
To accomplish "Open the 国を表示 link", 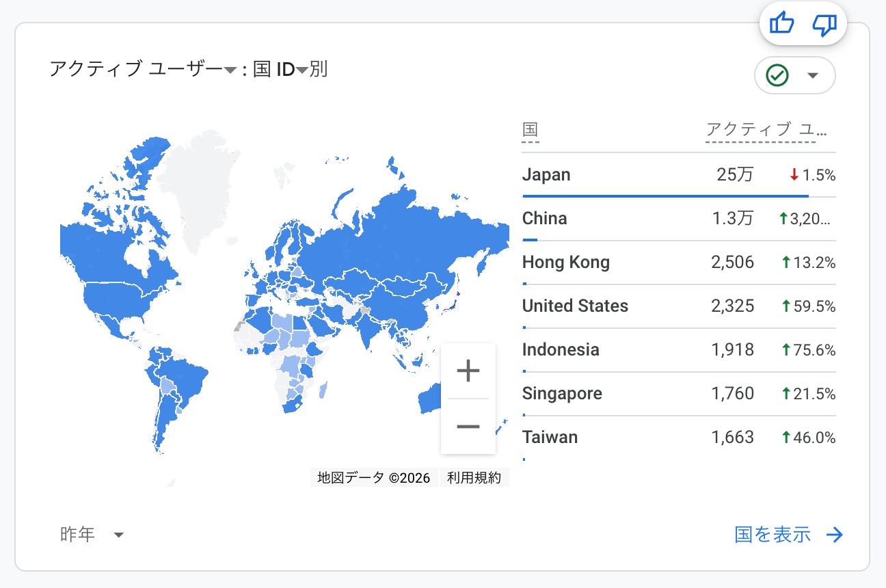I will [773, 535].
